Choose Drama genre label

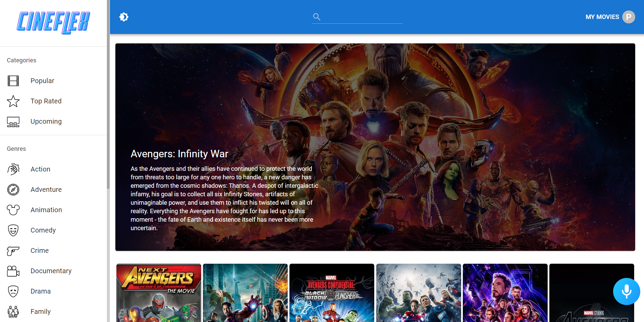41,291
